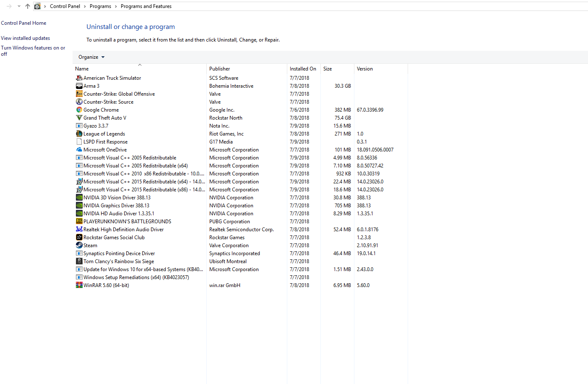Navigate to Control Panel breadcrumb

[65, 6]
